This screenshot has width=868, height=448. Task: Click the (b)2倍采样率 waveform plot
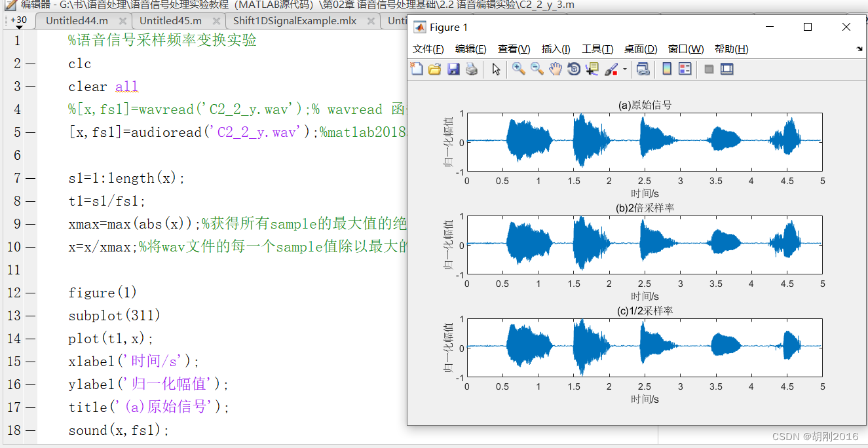click(645, 245)
